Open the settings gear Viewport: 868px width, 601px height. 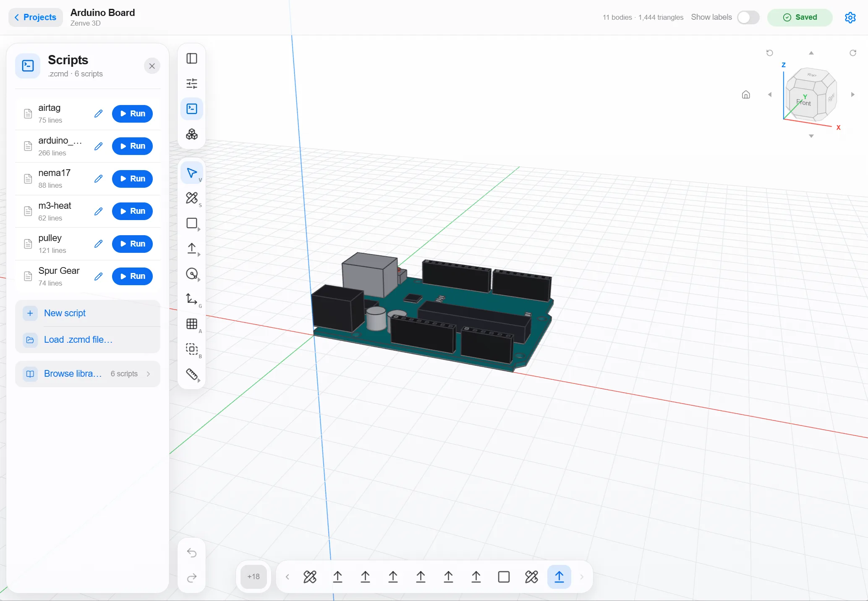[x=850, y=17]
